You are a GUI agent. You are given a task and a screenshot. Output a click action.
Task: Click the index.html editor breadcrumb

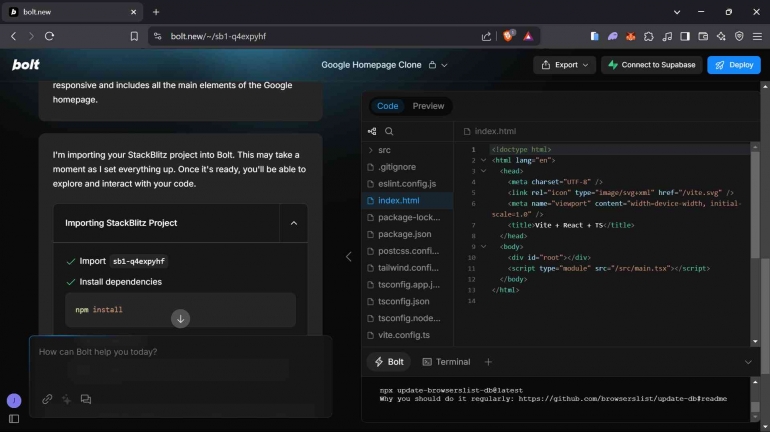point(490,131)
